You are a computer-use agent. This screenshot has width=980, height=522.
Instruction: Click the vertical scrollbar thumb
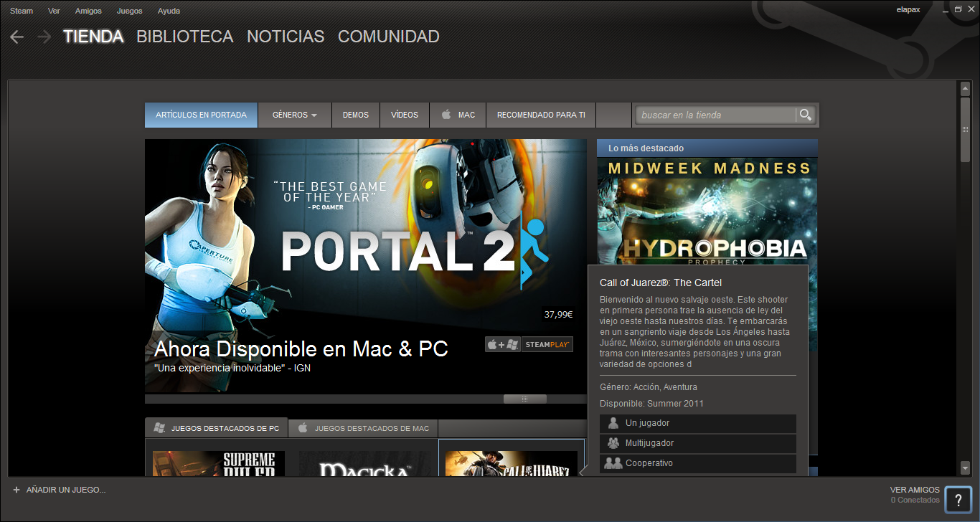(x=966, y=129)
